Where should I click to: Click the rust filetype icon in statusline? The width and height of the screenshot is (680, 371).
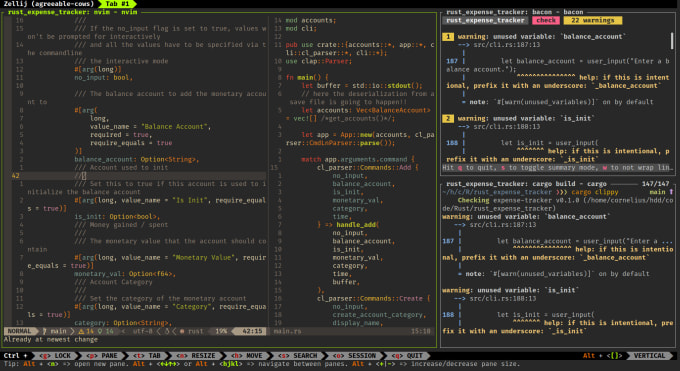[x=182, y=331]
